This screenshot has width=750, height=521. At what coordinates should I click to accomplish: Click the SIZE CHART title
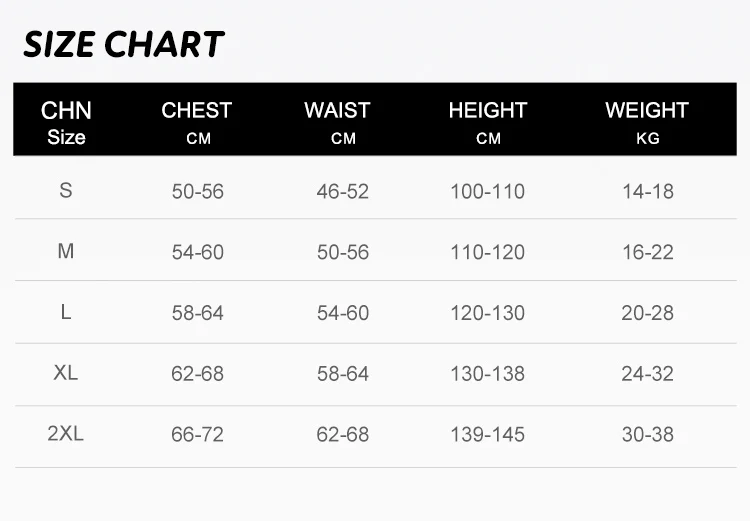tap(124, 45)
